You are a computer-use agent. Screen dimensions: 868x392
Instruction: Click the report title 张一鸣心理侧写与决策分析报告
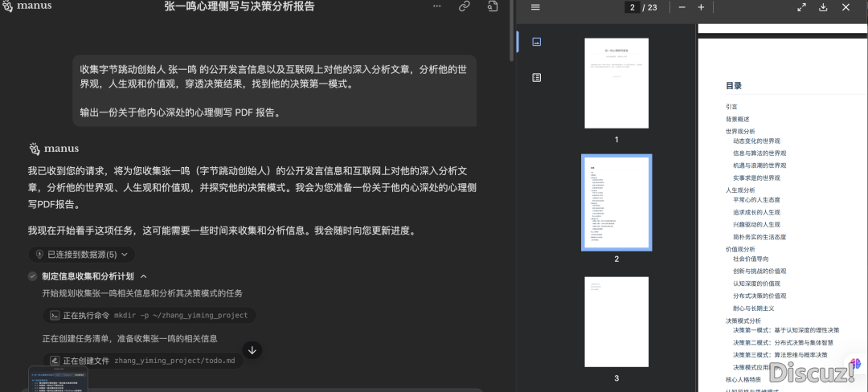[x=240, y=6]
